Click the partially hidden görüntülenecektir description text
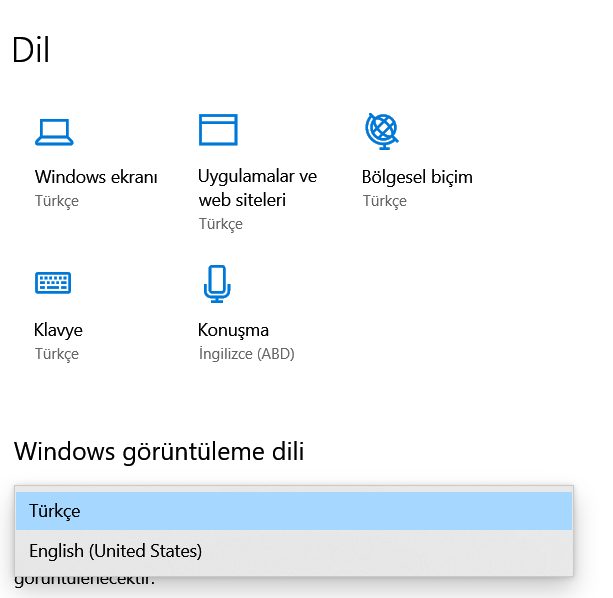The width and height of the screenshot is (613, 598). [x=85, y=582]
